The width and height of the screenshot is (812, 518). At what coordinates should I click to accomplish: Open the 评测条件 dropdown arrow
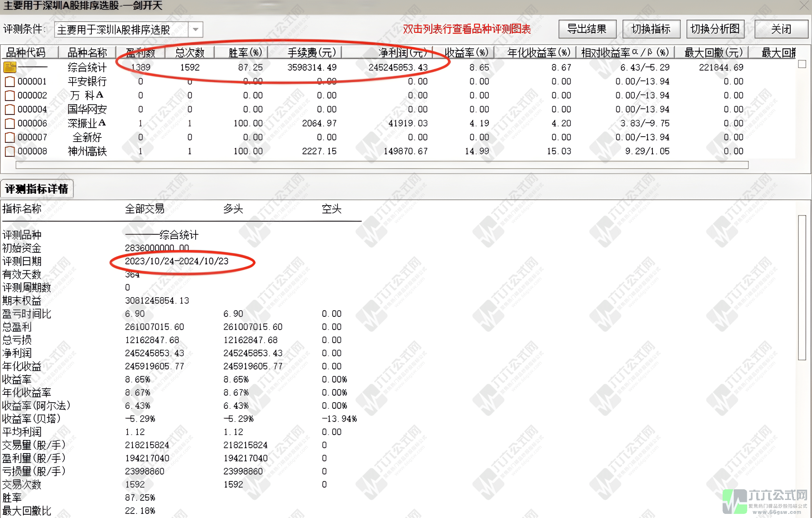(x=196, y=30)
